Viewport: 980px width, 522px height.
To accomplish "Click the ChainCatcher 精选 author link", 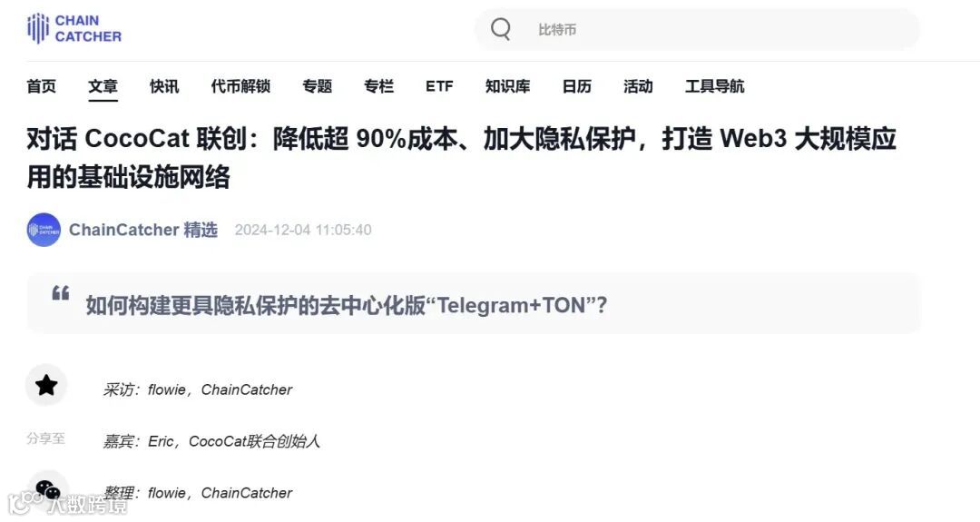I will (x=143, y=230).
